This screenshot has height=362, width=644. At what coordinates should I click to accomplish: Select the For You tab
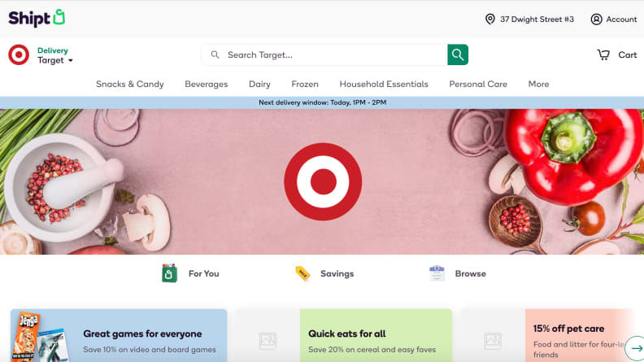point(204,273)
